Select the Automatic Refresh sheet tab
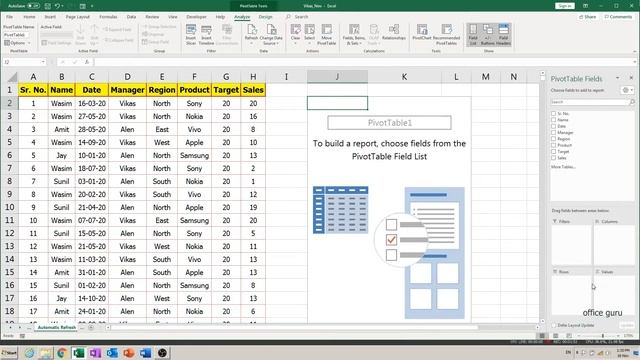Viewport: 640px width, 360px height. (x=57, y=327)
